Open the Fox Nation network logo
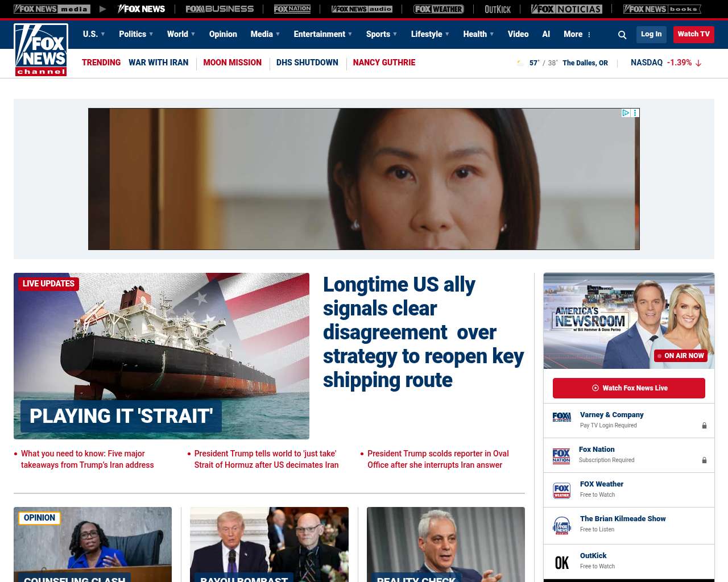 292,9
